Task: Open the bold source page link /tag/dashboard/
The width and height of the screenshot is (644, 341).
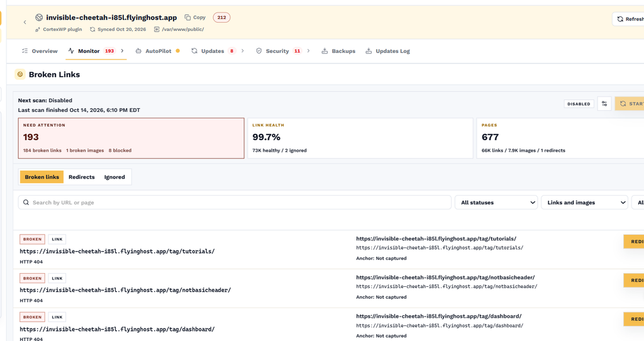Action: pos(438,316)
